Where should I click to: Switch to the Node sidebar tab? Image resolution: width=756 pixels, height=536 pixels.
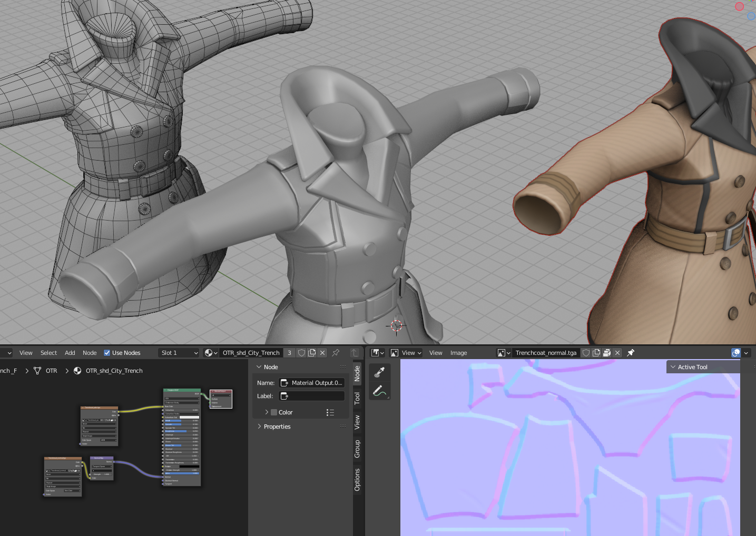point(357,373)
